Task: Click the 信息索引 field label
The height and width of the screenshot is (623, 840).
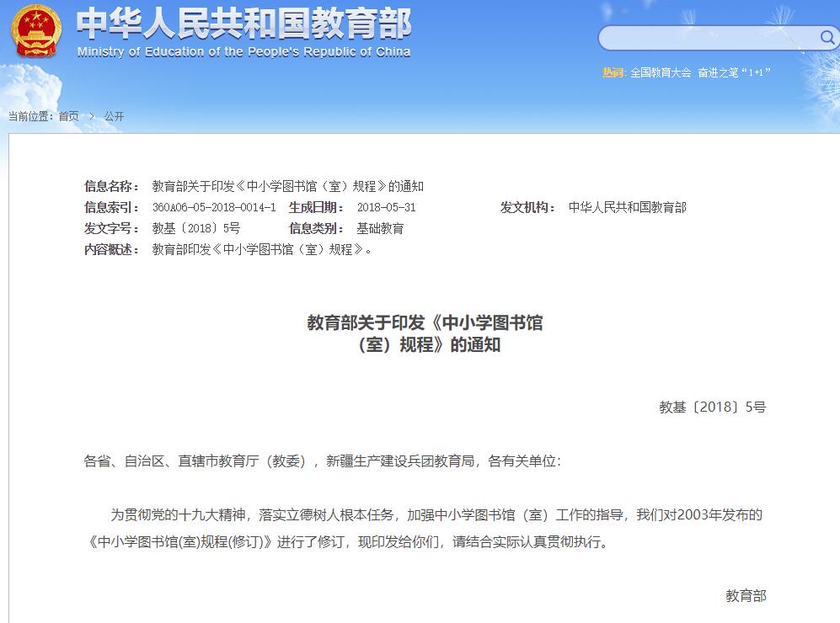Action: pyautogui.click(x=111, y=207)
